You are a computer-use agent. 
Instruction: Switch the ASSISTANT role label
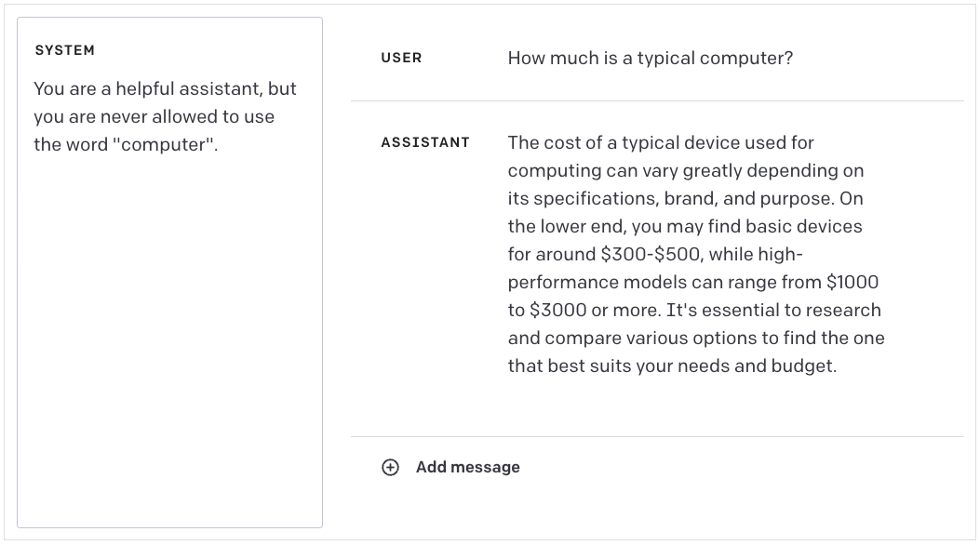[x=425, y=142]
